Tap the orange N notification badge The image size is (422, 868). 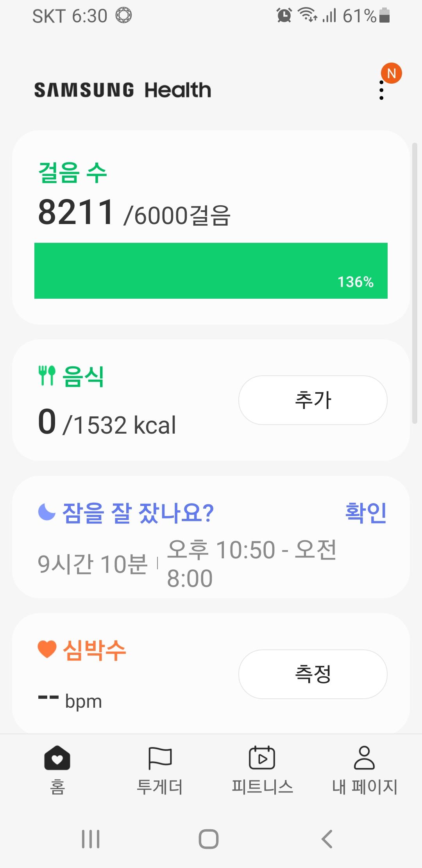(392, 73)
